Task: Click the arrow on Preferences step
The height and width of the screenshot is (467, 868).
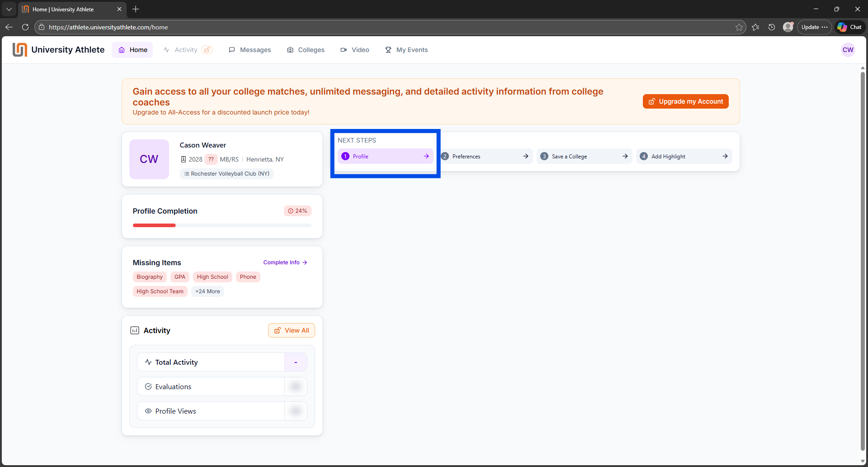Action: click(x=526, y=156)
